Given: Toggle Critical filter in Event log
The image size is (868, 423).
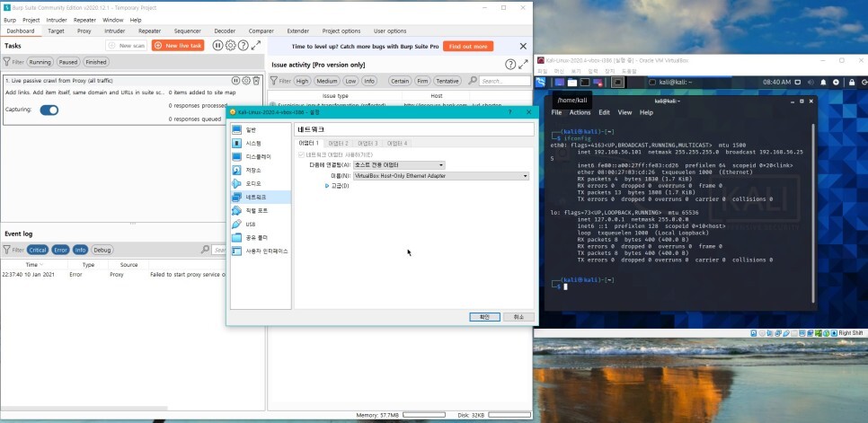Looking at the screenshot, I should pos(38,250).
